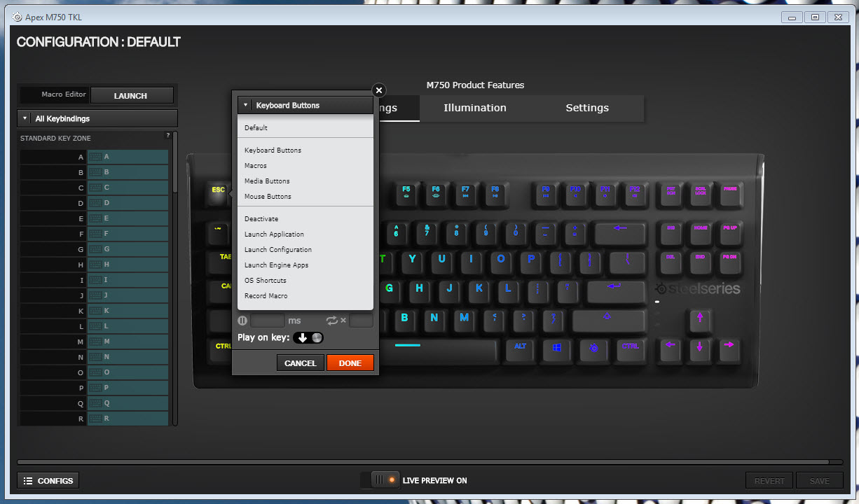This screenshot has height=504, width=859.
Task: Click the SAVE button
Action: (x=819, y=481)
